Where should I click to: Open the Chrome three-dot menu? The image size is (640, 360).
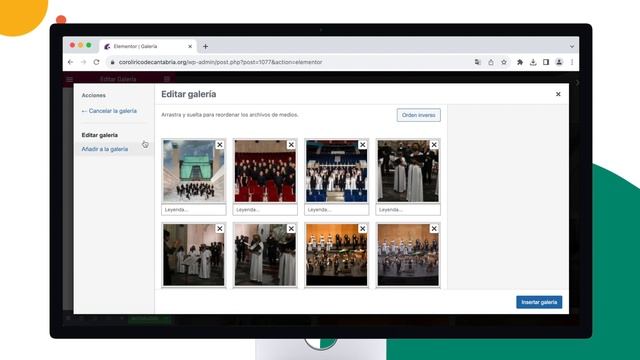point(572,62)
